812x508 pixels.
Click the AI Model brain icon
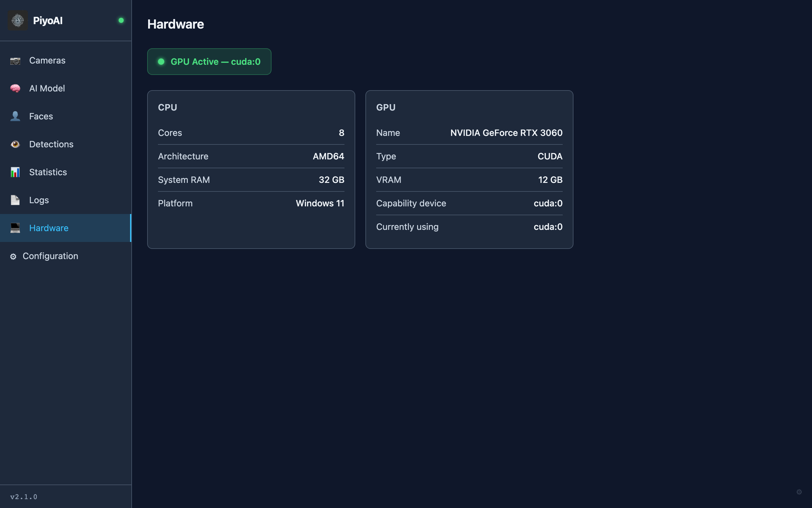tap(15, 88)
